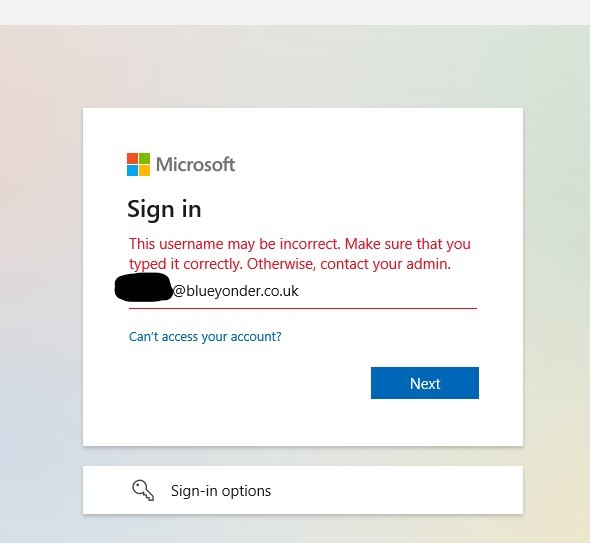Click the blacked-out username portion
590x543 pixels.
pyautogui.click(x=143, y=287)
